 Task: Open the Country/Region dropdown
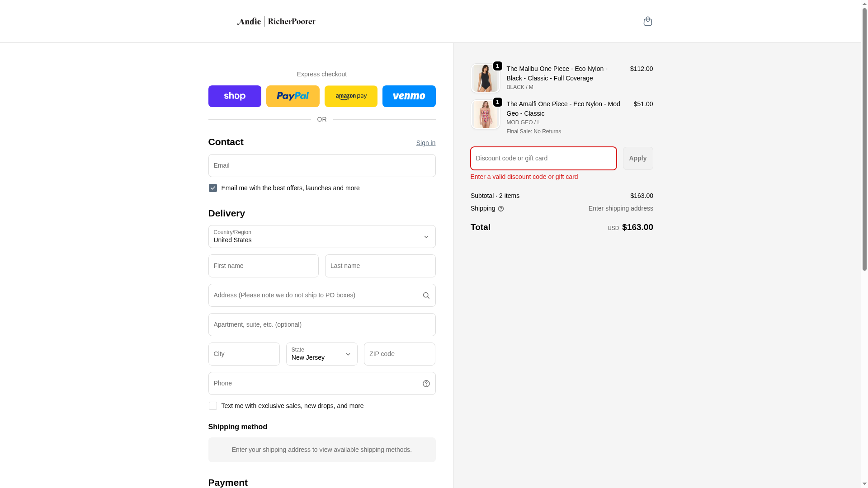point(321,236)
